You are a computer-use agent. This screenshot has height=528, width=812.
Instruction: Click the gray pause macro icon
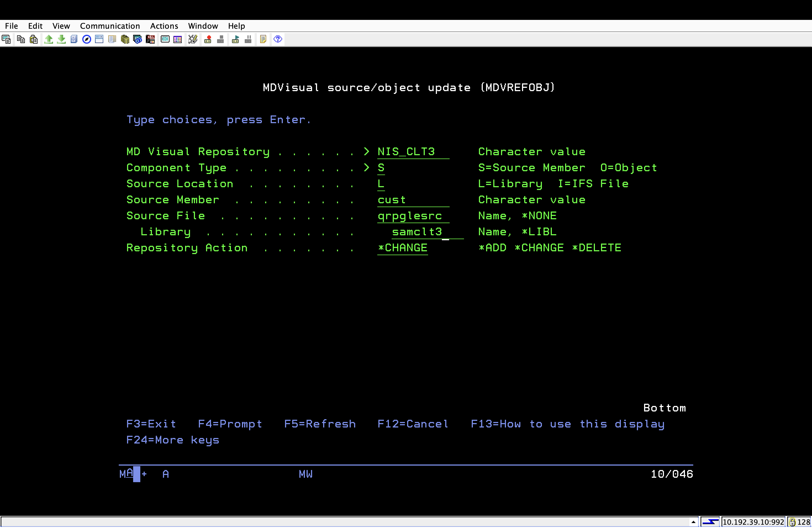248,39
